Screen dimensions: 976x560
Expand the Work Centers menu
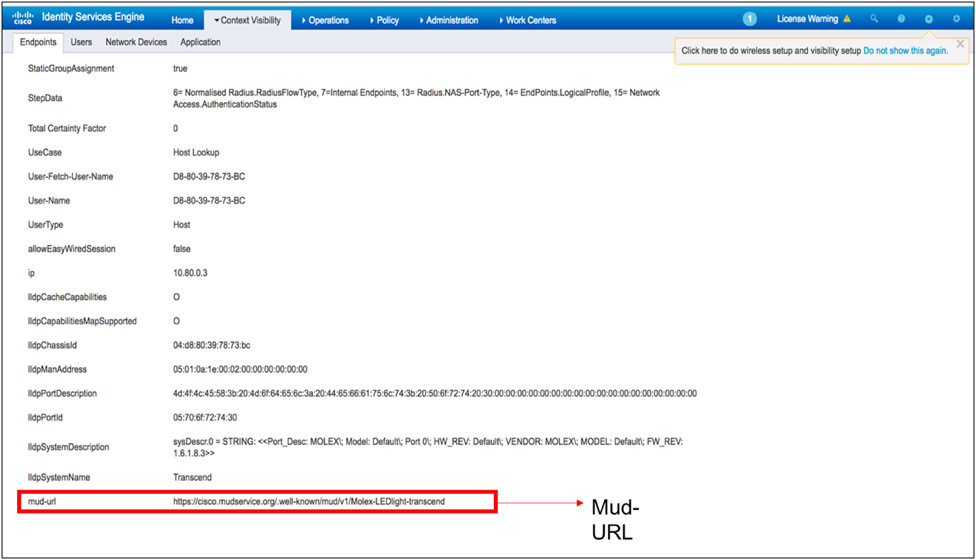[x=528, y=20]
